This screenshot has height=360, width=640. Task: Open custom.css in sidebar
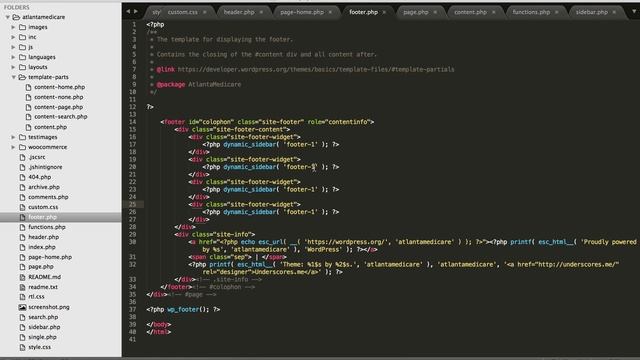pyautogui.click(x=43, y=207)
